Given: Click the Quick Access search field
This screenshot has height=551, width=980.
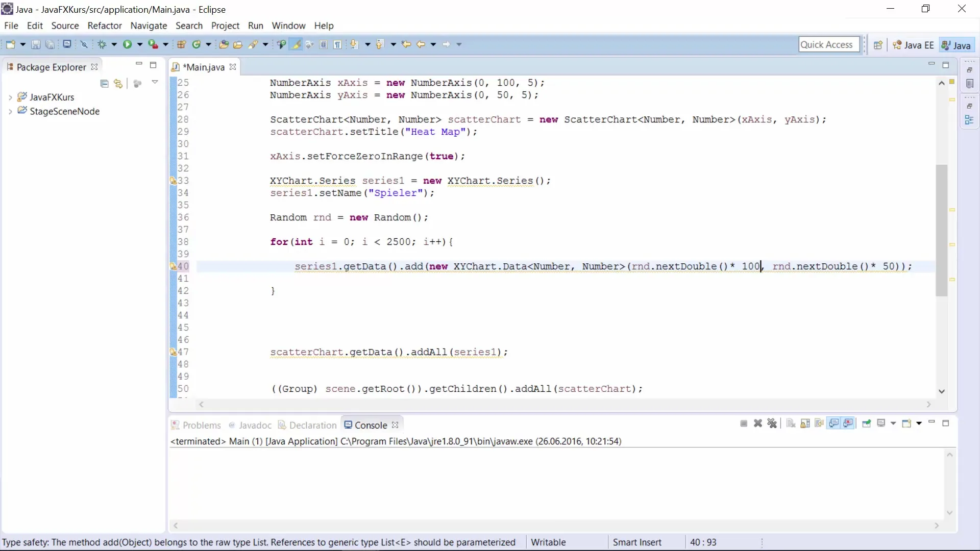Looking at the screenshot, I should 829,45.
